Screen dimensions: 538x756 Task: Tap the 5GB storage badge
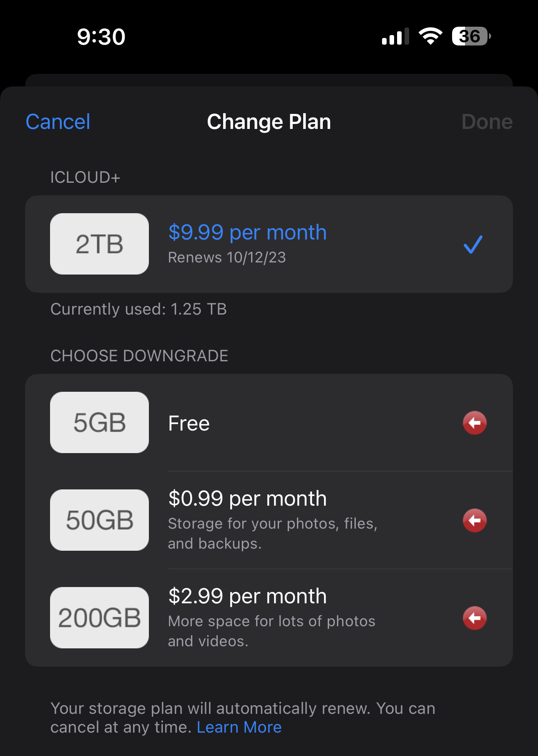pyautogui.click(x=99, y=423)
